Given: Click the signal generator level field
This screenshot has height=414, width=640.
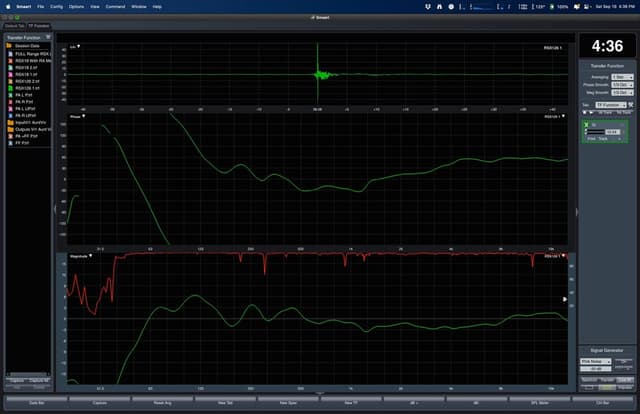Looking at the screenshot, I should click(596, 369).
